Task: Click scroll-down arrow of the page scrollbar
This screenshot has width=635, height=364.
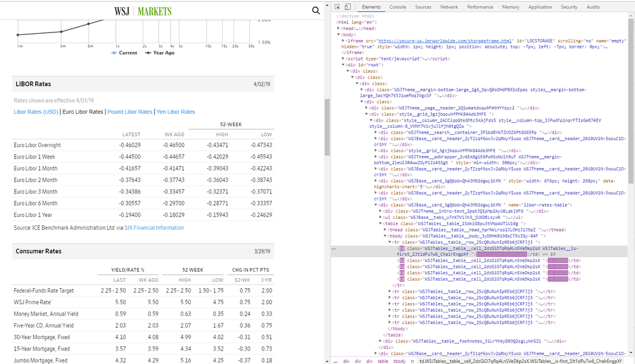Action: pos(327,361)
